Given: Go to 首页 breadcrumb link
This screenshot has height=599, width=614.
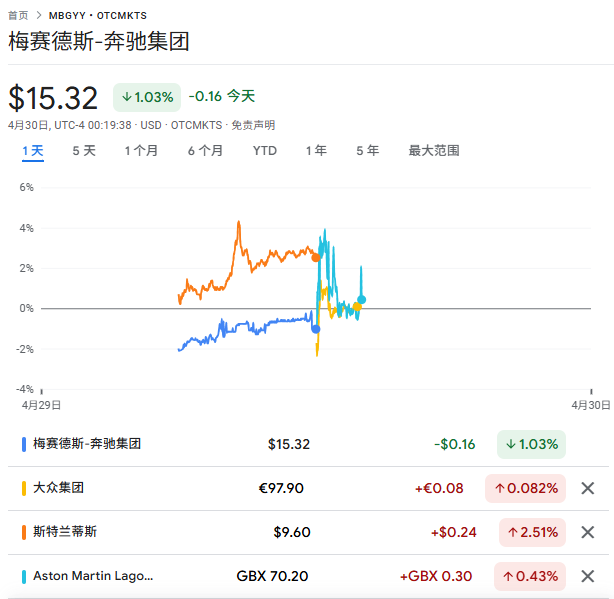Looking at the screenshot, I should coord(18,15).
